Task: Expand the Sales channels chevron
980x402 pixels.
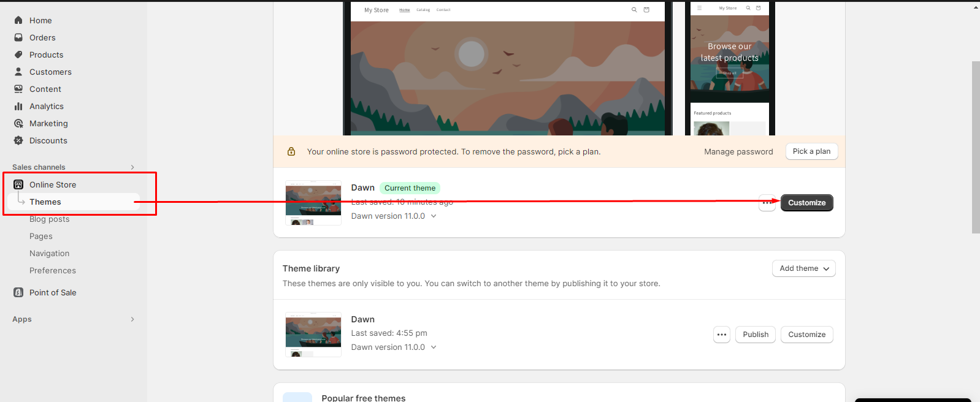Action: pos(132,167)
